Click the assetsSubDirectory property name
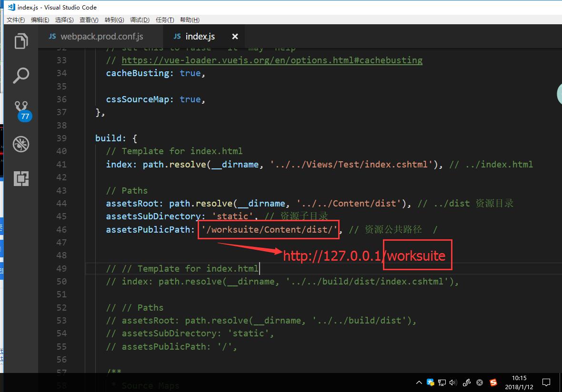 153,216
